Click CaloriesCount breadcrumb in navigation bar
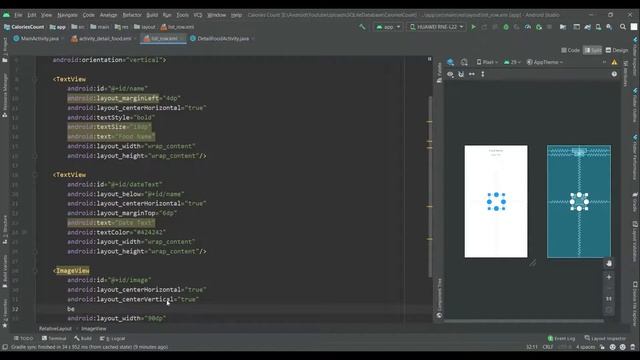Image resolution: width=640 pixels, height=360 pixels. click(24, 27)
